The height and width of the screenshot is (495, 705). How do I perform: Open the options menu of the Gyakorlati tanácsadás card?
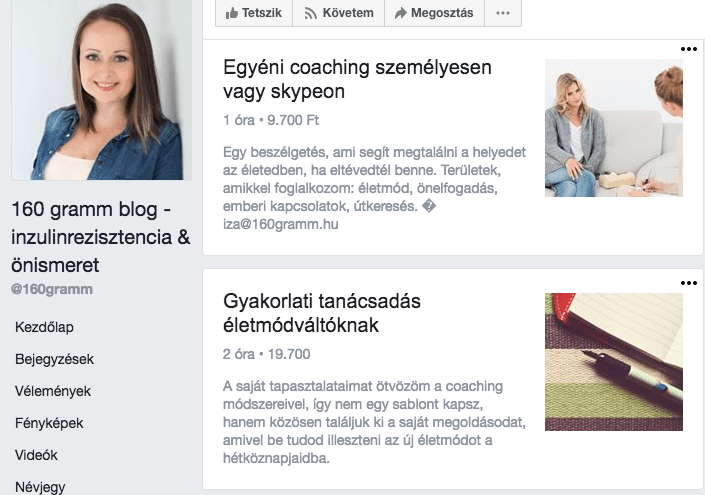pyautogui.click(x=688, y=283)
